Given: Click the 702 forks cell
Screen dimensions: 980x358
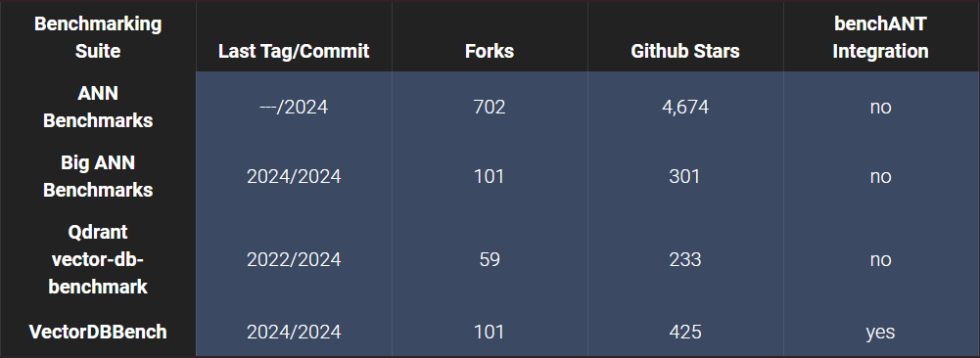Looking at the screenshot, I should pos(490,108).
